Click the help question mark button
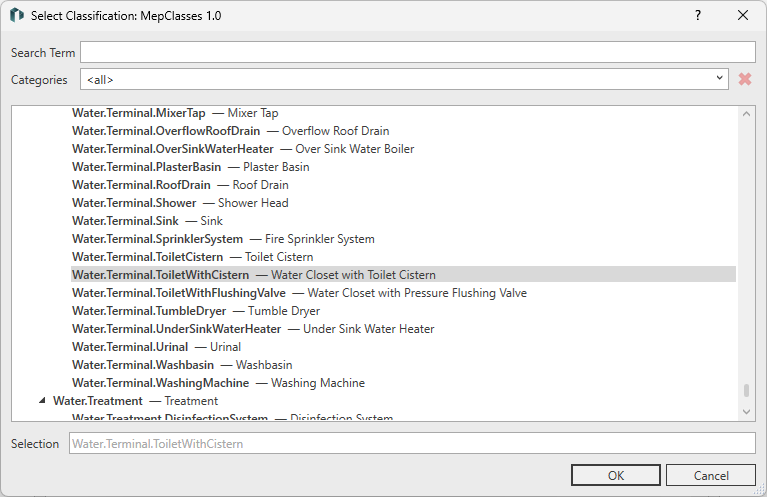This screenshot has height=497, width=767. pyautogui.click(x=698, y=16)
